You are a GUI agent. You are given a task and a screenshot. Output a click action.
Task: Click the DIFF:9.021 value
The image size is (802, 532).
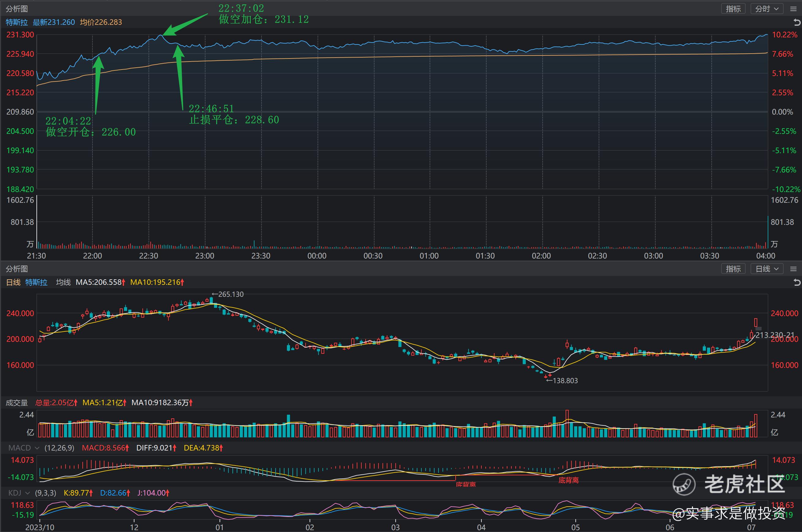[x=156, y=448]
